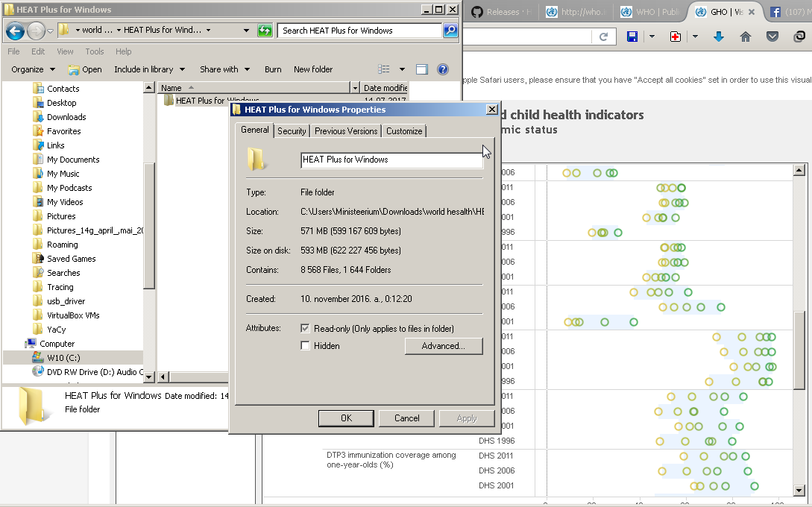The height and width of the screenshot is (507, 812).
Task: Select the Downloads folder in navigation tree
Action: click(x=66, y=117)
